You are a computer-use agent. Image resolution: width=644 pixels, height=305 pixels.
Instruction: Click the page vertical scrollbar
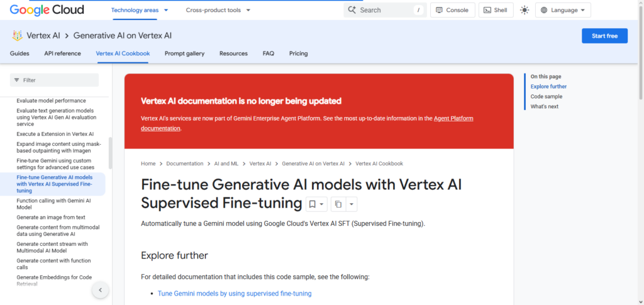pyautogui.click(x=641, y=53)
